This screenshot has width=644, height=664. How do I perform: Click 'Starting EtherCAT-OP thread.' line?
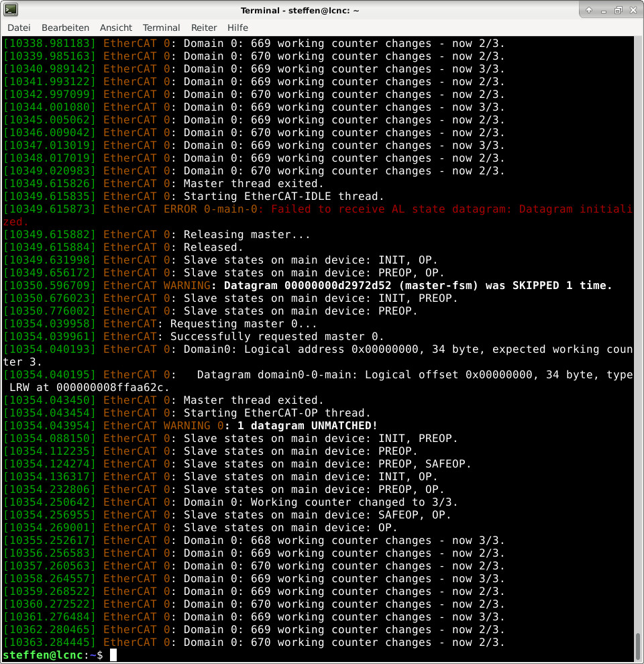point(187,413)
